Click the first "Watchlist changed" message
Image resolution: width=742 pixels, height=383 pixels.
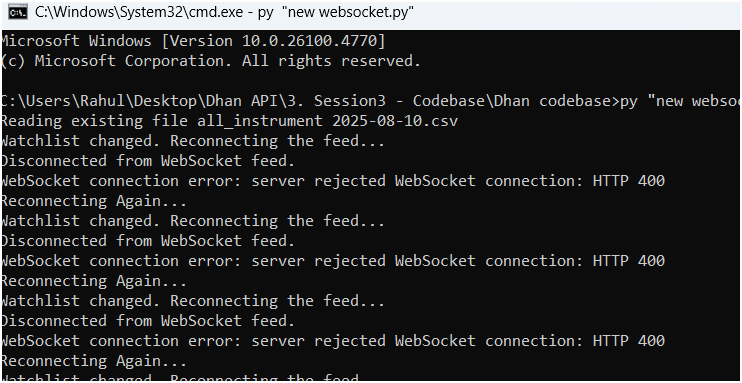pos(193,141)
